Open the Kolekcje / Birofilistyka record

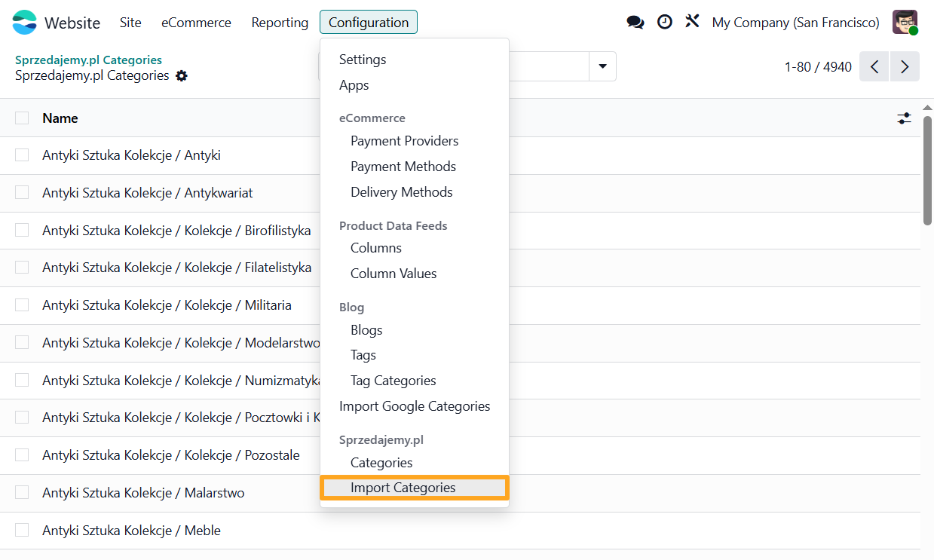[x=176, y=231]
